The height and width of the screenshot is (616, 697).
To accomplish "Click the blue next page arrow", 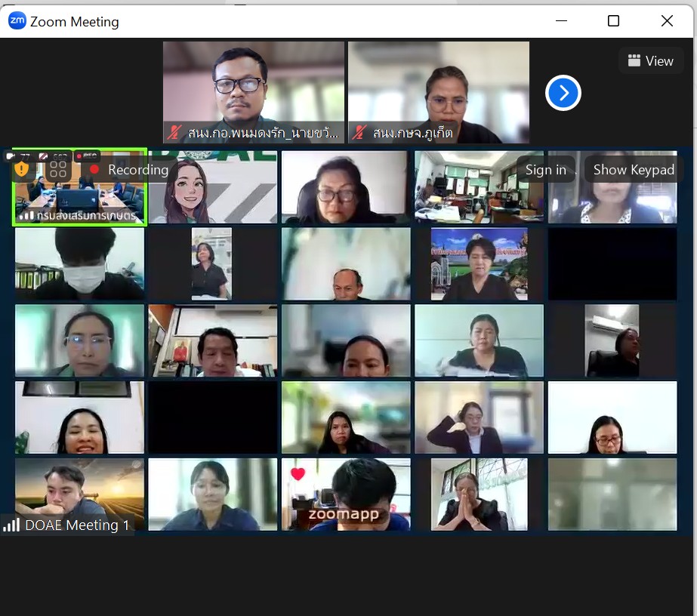I will click(x=563, y=93).
